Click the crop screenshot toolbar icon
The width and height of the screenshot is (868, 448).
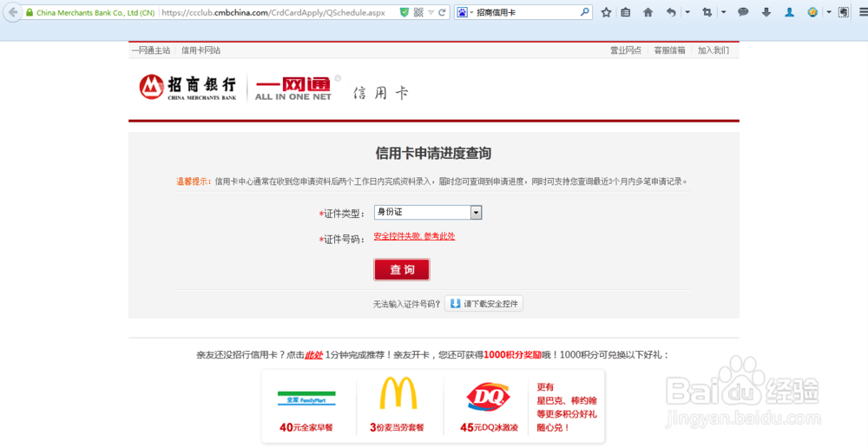[x=707, y=12]
